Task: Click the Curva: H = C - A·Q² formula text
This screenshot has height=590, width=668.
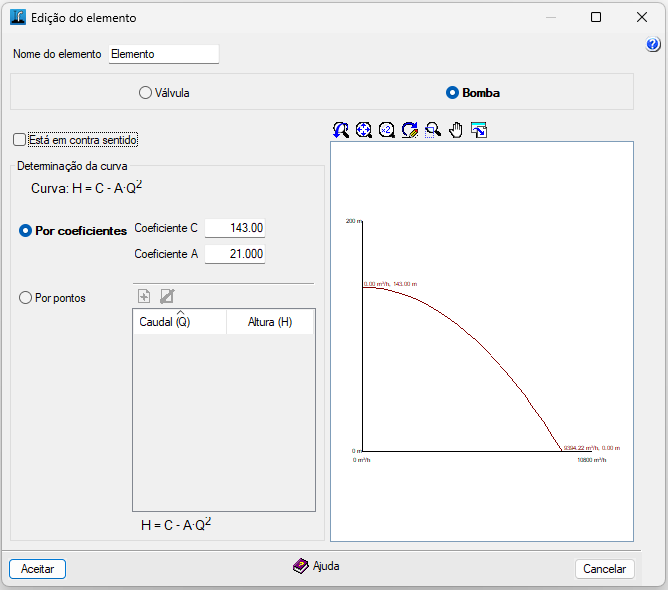Action: coord(86,187)
